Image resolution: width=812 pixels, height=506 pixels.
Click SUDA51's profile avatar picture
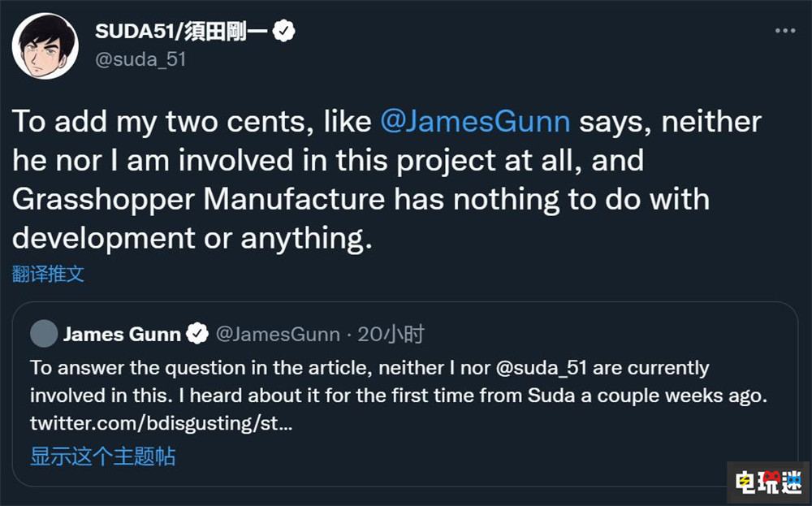[45, 46]
